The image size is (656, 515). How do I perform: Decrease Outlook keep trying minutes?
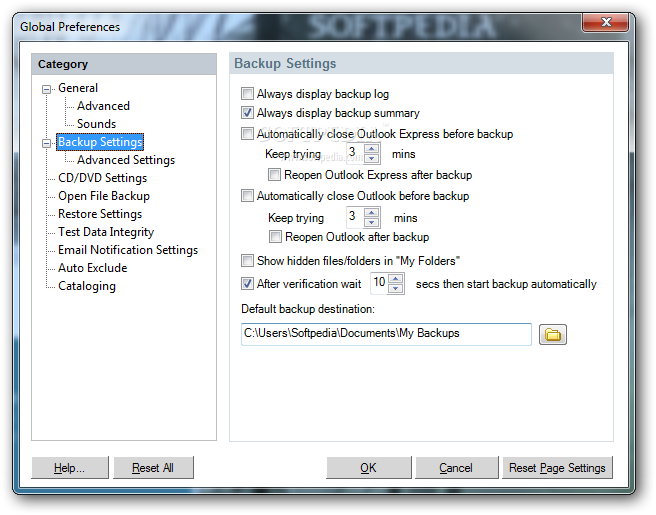coord(372,222)
